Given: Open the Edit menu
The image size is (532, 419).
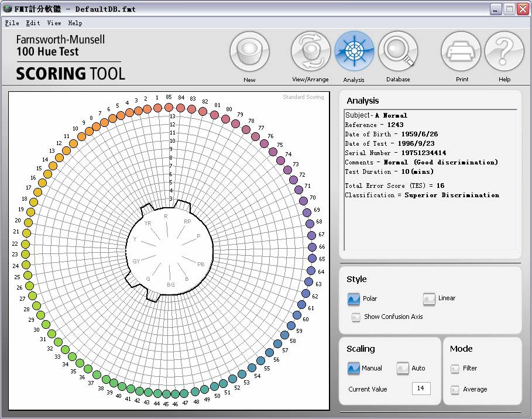Looking at the screenshot, I should coord(33,23).
